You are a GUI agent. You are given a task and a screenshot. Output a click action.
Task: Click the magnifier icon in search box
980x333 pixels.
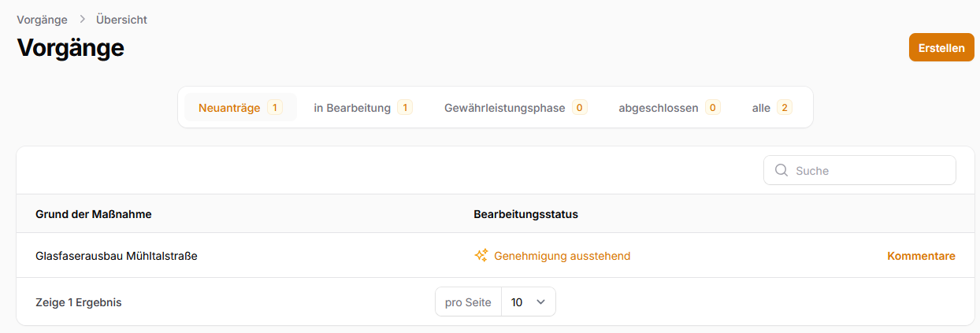click(x=781, y=170)
